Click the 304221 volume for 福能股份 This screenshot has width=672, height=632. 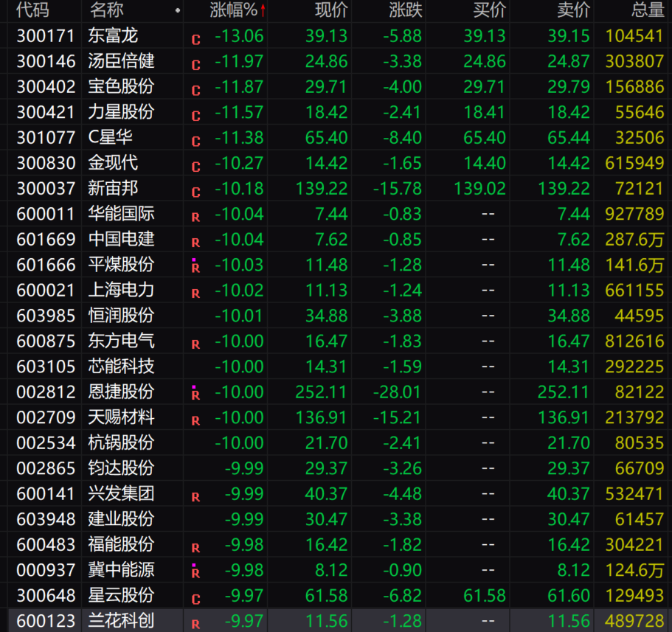tap(634, 544)
